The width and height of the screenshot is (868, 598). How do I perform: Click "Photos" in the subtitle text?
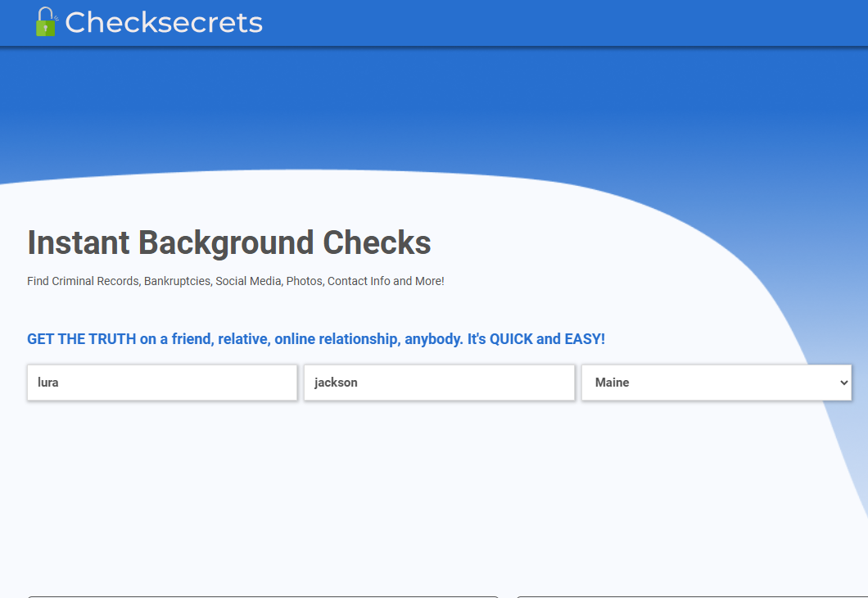303,281
